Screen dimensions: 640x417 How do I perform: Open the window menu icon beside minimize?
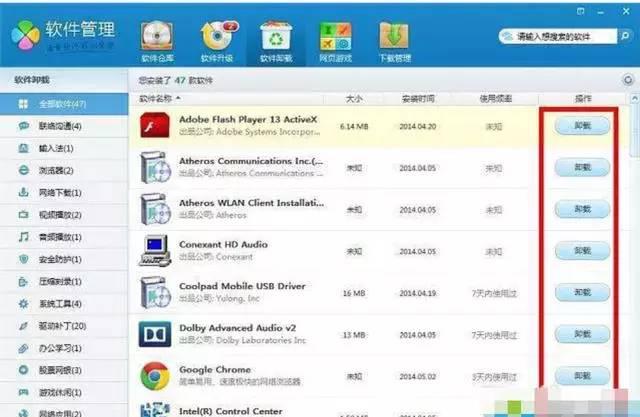[x=580, y=11]
